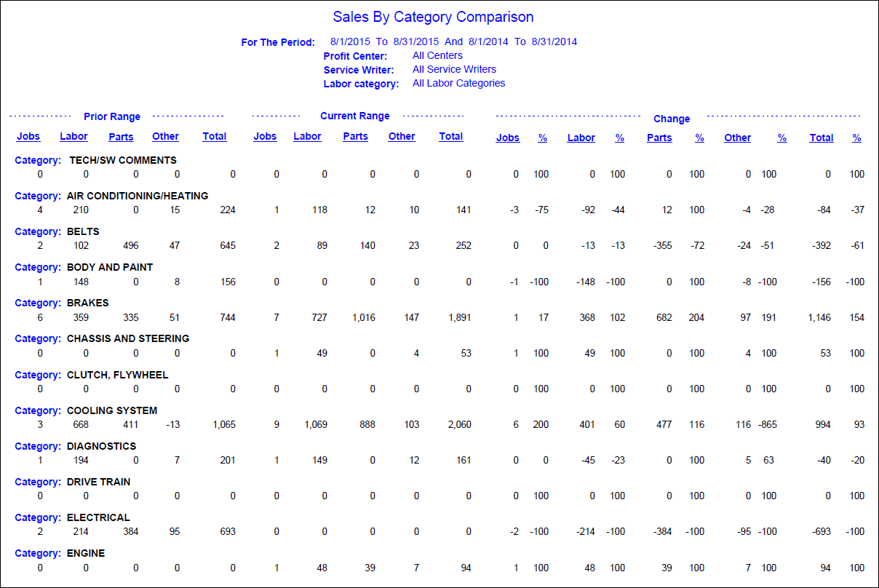Click the Other header under Current Range

tap(402, 136)
